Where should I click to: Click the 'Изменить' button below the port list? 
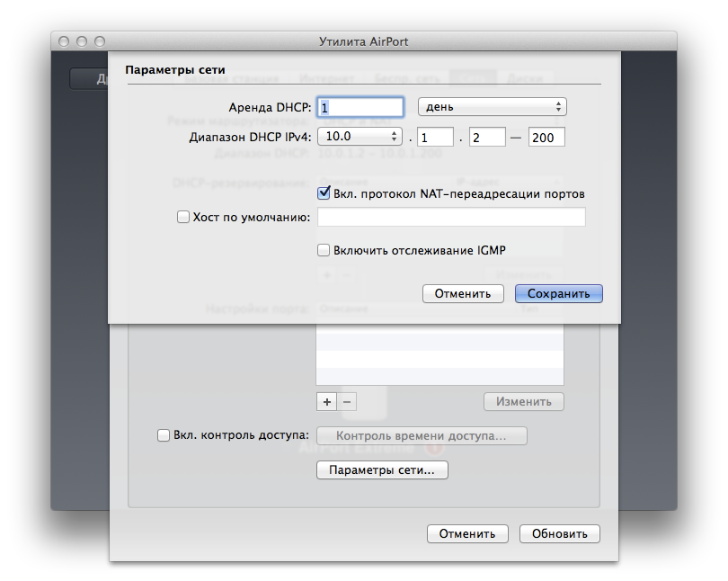pos(524,402)
